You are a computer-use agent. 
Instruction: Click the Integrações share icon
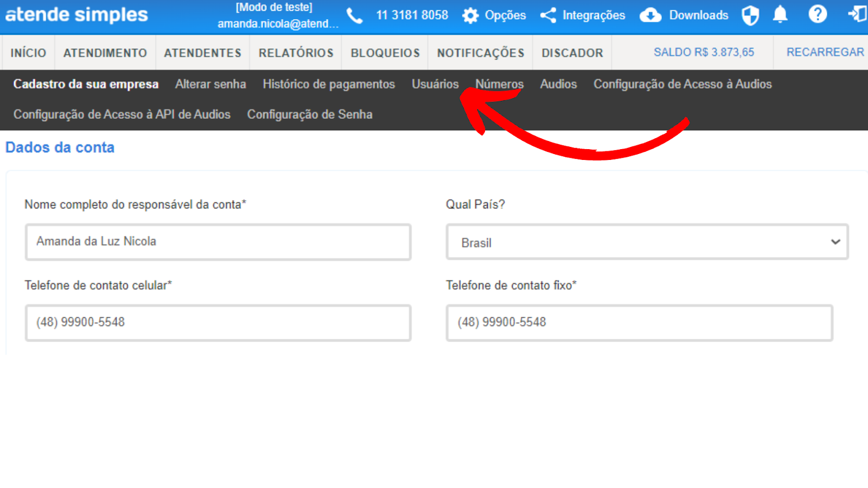pos(548,15)
